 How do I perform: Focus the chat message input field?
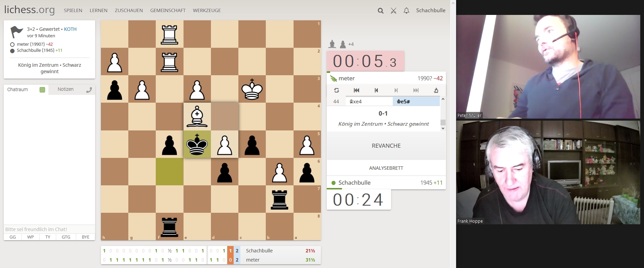(x=49, y=229)
